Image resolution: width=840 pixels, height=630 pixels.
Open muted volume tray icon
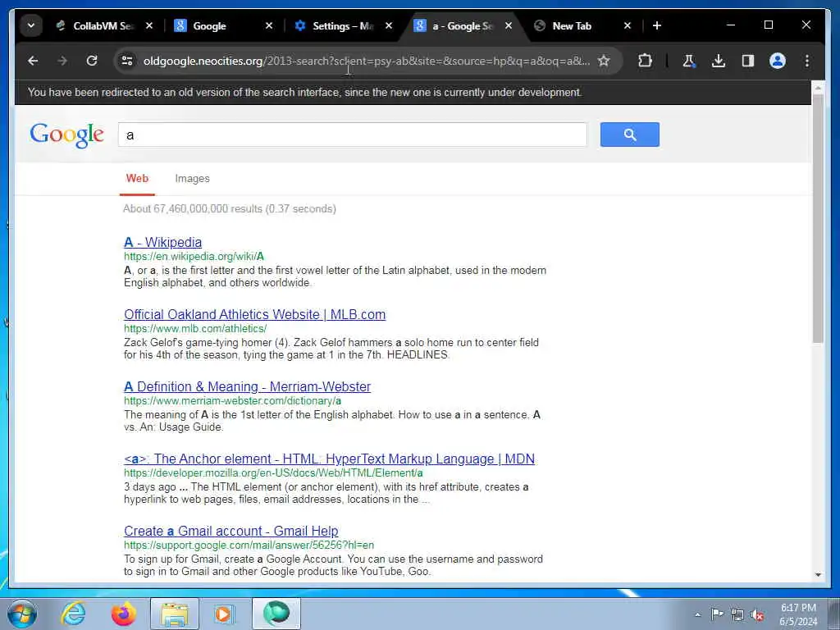click(x=757, y=614)
